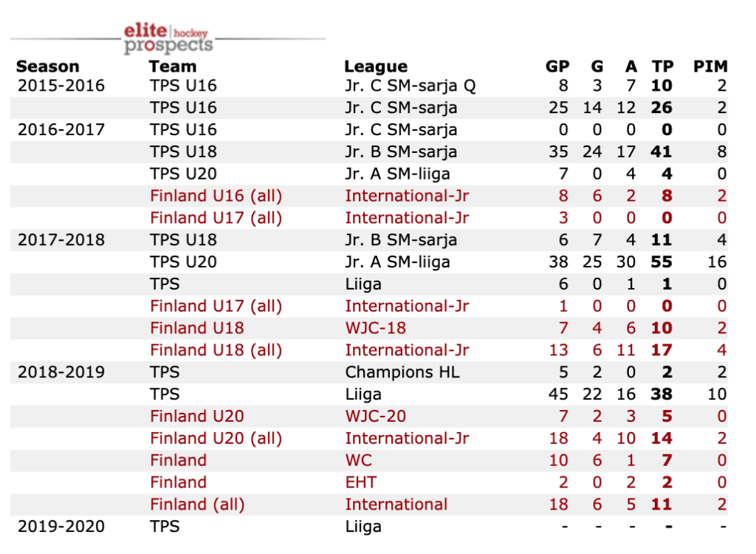Open the Finland (all) team row link

click(196, 505)
